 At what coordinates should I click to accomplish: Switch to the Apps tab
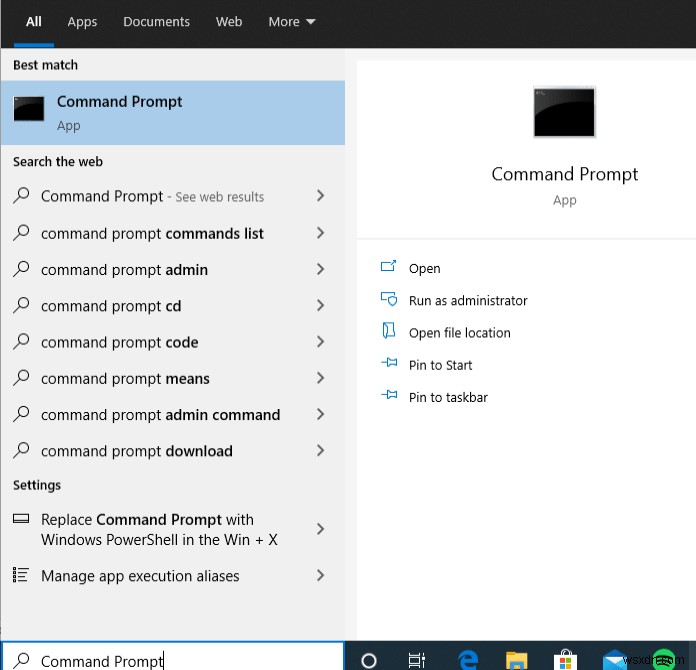[82, 22]
